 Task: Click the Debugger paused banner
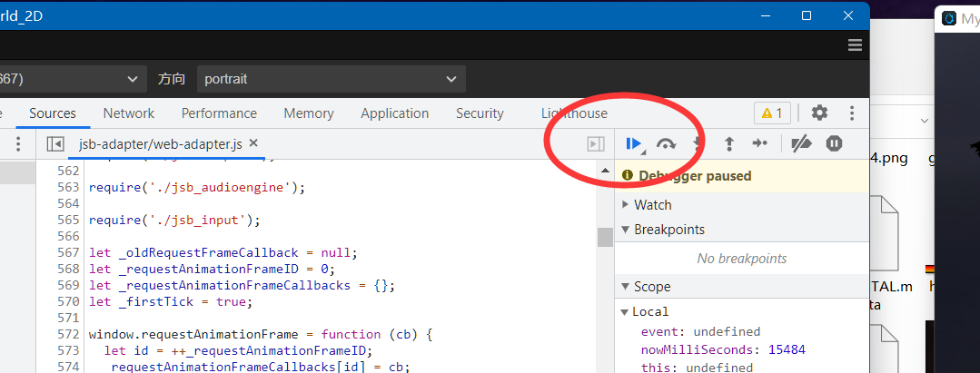coord(742,176)
